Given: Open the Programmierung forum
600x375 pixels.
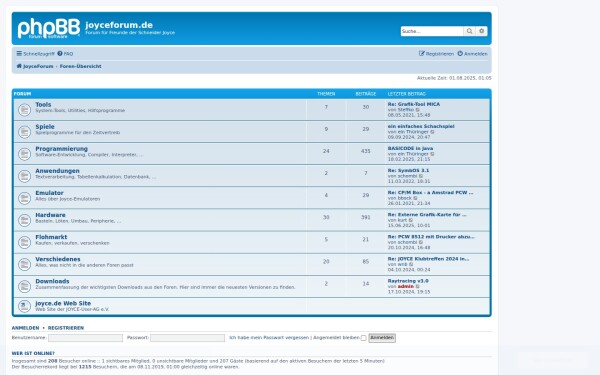Looking at the screenshot, I should tap(62, 149).
